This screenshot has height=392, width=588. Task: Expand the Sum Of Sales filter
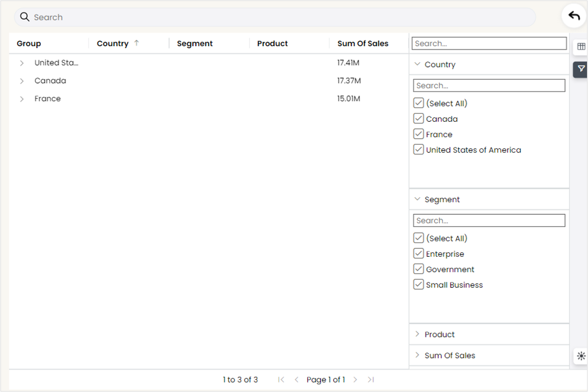[417, 355]
